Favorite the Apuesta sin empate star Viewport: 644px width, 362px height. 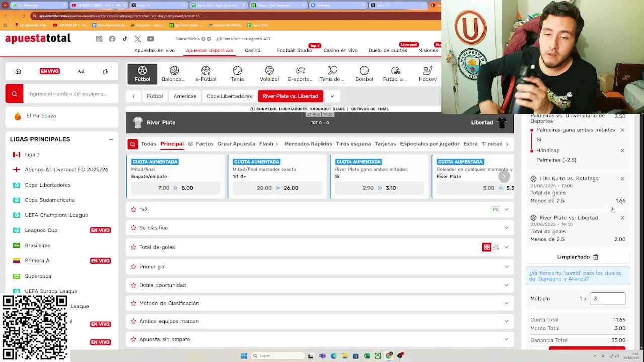(x=133, y=339)
